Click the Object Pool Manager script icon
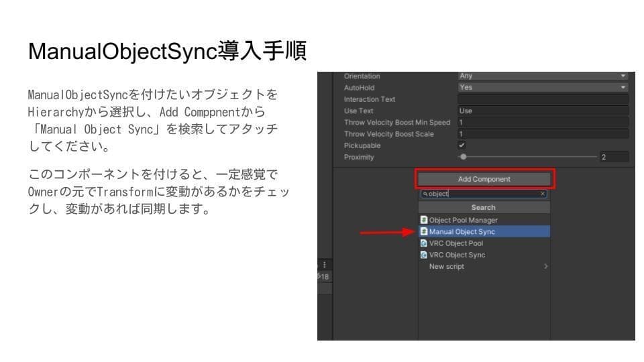This screenshot has width=644, height=362. click(423, 220)
